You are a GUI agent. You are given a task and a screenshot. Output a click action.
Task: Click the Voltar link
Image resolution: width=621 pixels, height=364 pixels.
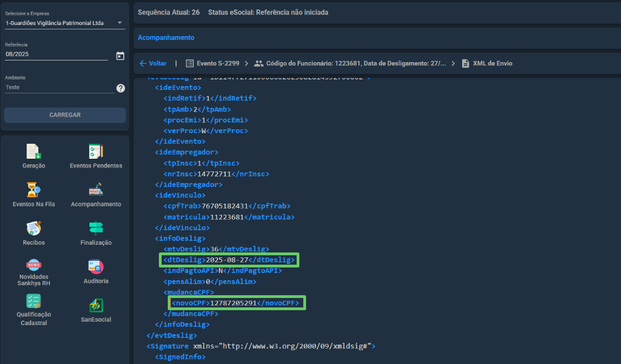(158, 63)
